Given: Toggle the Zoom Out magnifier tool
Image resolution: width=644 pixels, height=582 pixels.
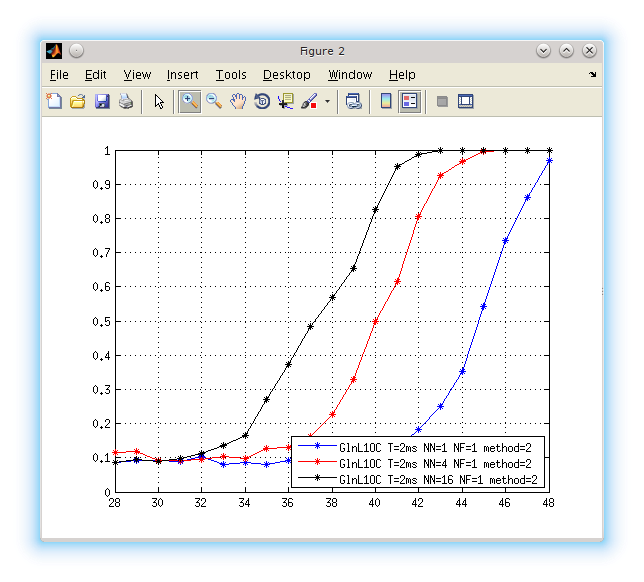Looking at the screenshot, I should point(214,101).
